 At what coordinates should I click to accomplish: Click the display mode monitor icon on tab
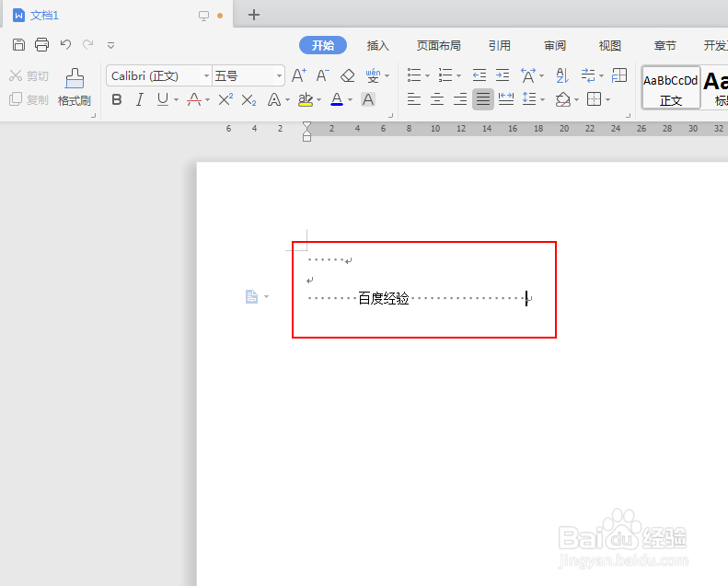203,16
